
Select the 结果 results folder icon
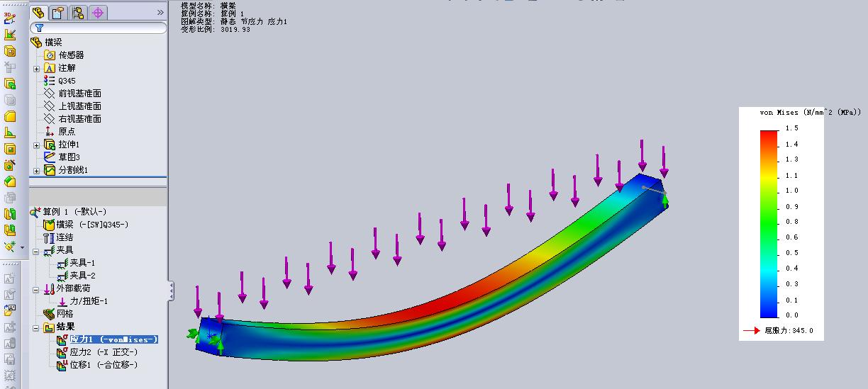tap(49, 327)
